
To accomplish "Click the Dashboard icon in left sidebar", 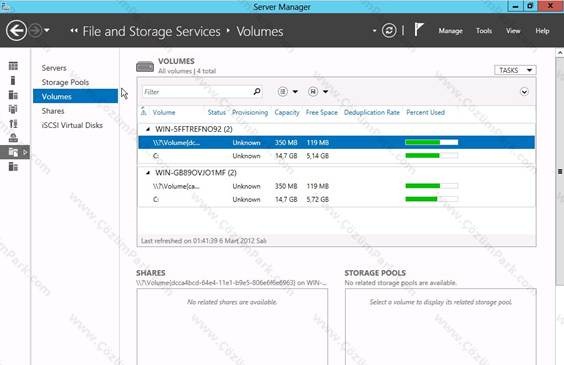I will (x=13, y=66).
